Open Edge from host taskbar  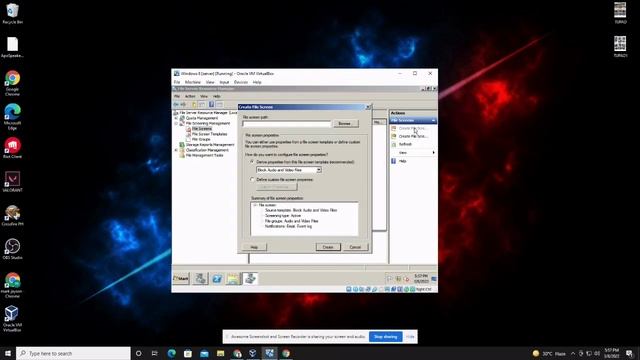coord(171,353)
